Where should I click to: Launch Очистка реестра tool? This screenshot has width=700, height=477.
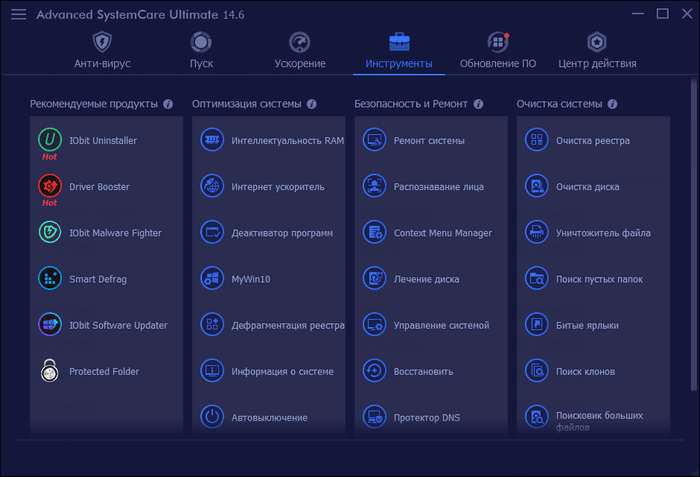[592, 141]
